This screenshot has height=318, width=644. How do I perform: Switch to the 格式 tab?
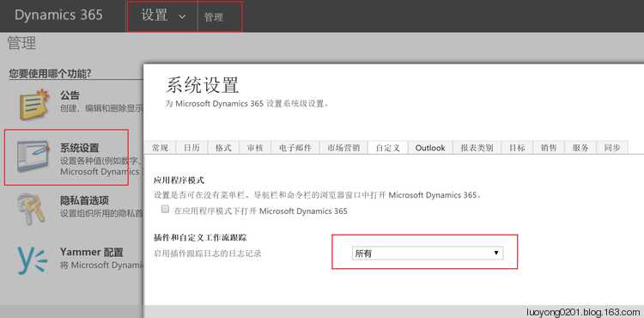click(224, 148)
